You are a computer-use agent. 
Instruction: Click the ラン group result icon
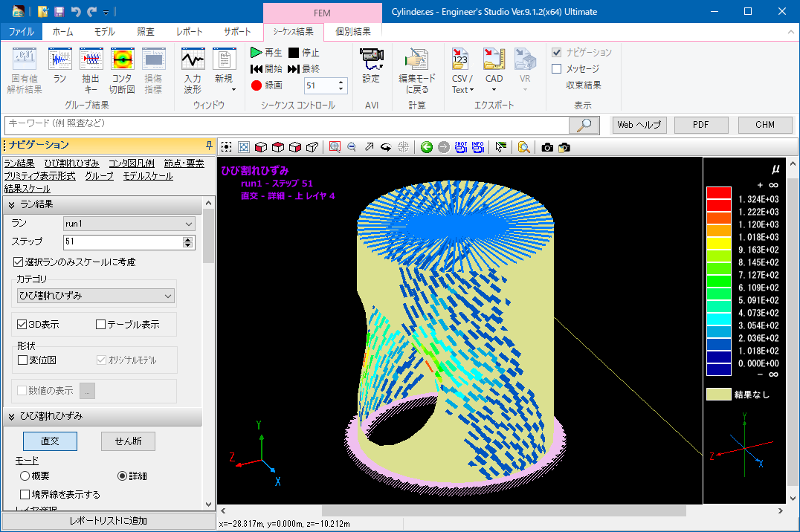point(59,61)
